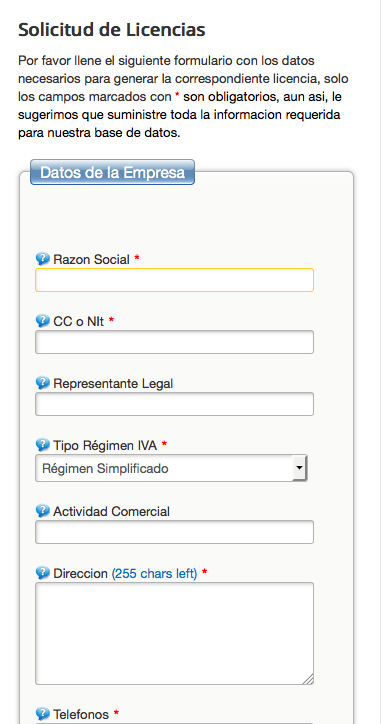Click inside the Direccion text area

point(175,634)
